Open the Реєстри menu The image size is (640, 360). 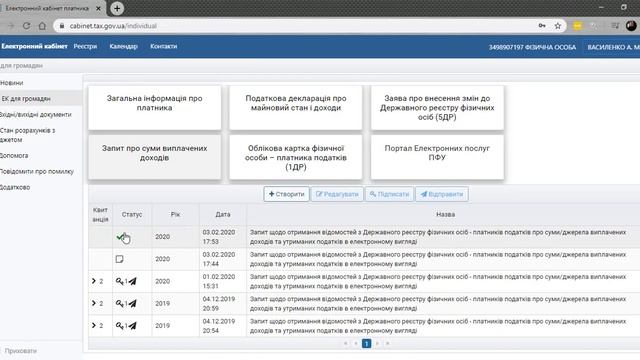(x=85, y=47)
